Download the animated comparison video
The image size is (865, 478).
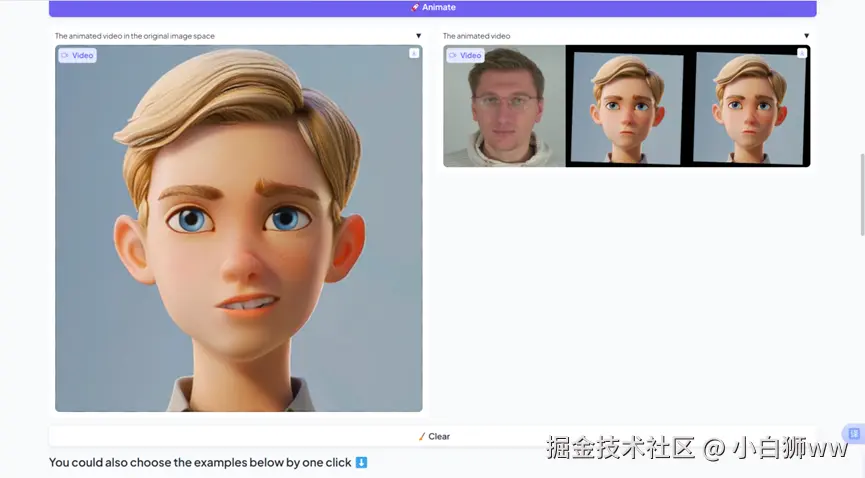click(802, 54)
